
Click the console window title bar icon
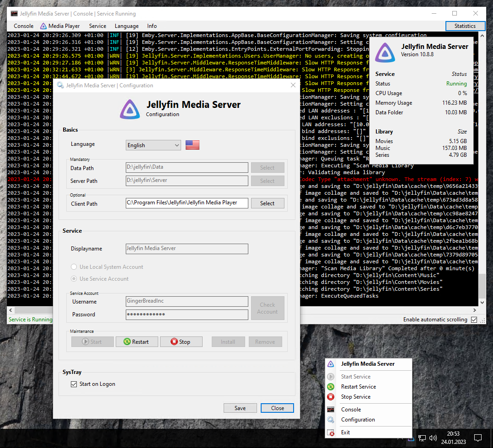click(14, 14)
